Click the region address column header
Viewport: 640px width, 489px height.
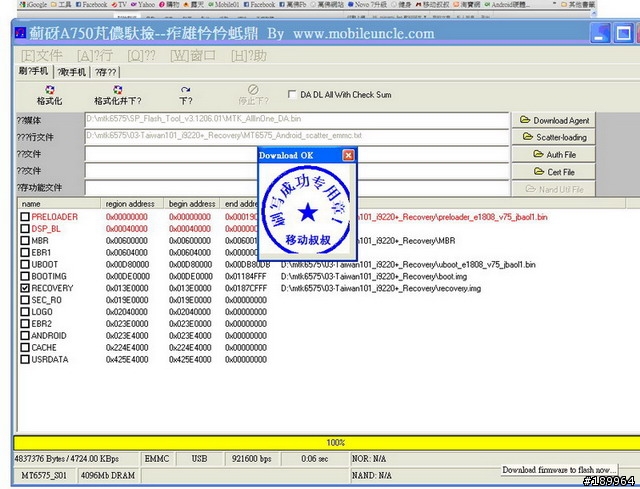132,203
